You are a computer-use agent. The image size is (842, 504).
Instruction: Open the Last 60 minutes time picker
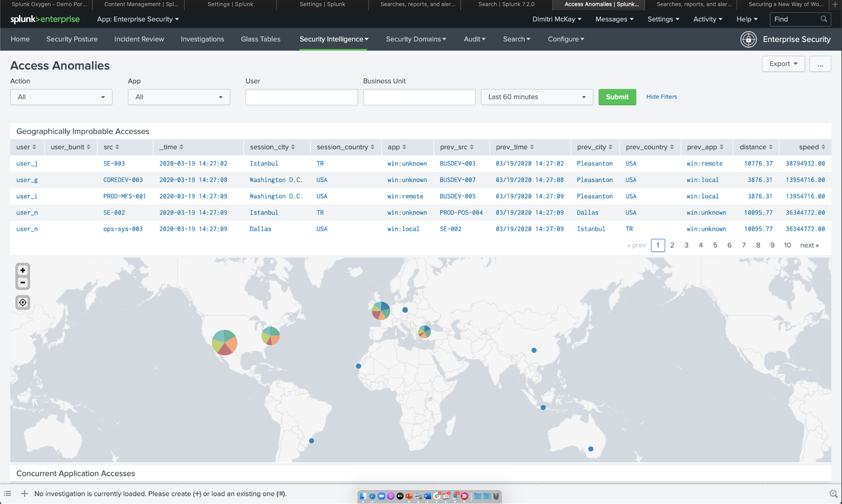(537, 97)
